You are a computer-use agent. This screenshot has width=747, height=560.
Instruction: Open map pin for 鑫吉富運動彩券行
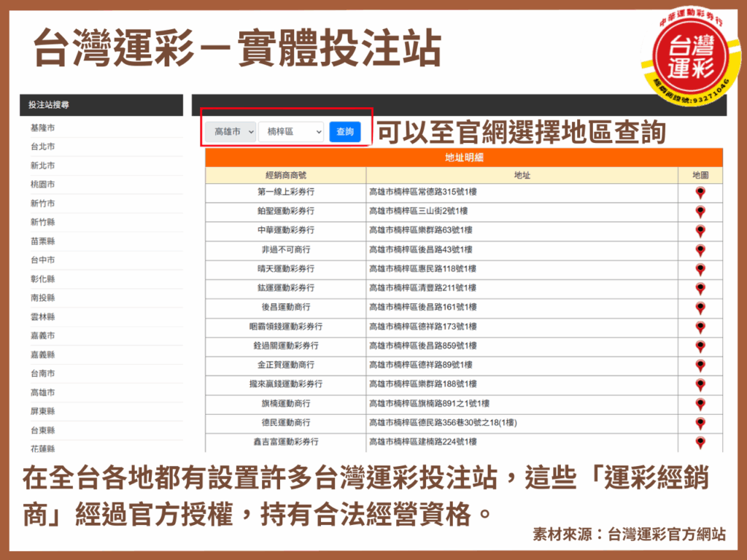coord(700,442)
